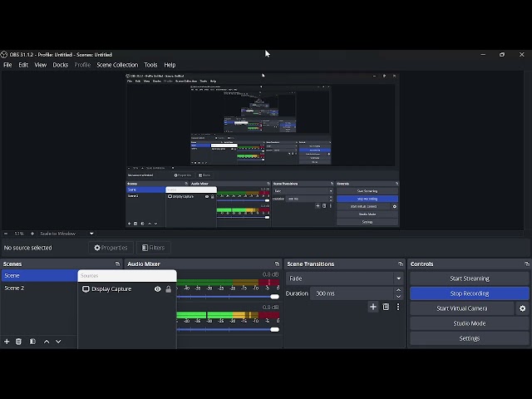532x399 pixels.
Task: Undock the Audio Mixer panel
Action: tap(278, 264)
